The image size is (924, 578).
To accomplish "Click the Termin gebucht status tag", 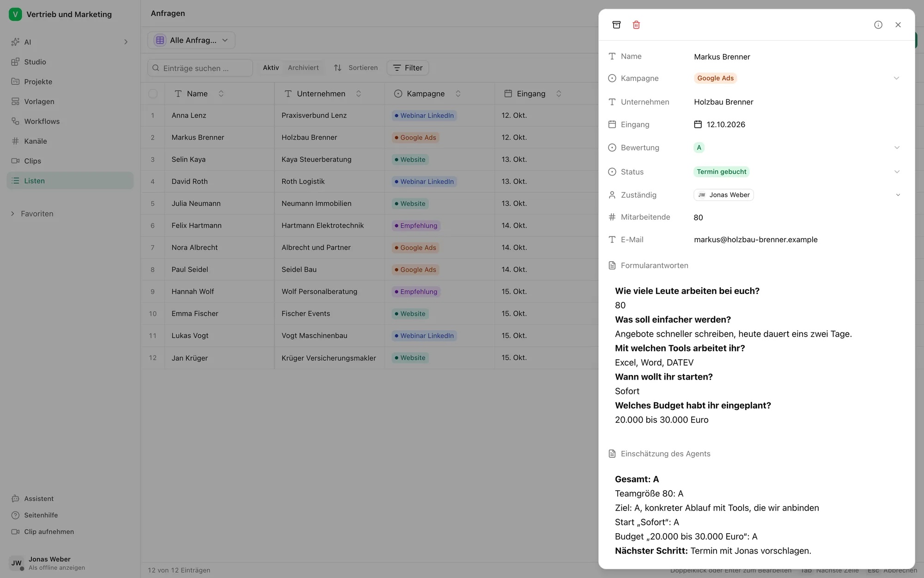I will click(x=721, y=172).
